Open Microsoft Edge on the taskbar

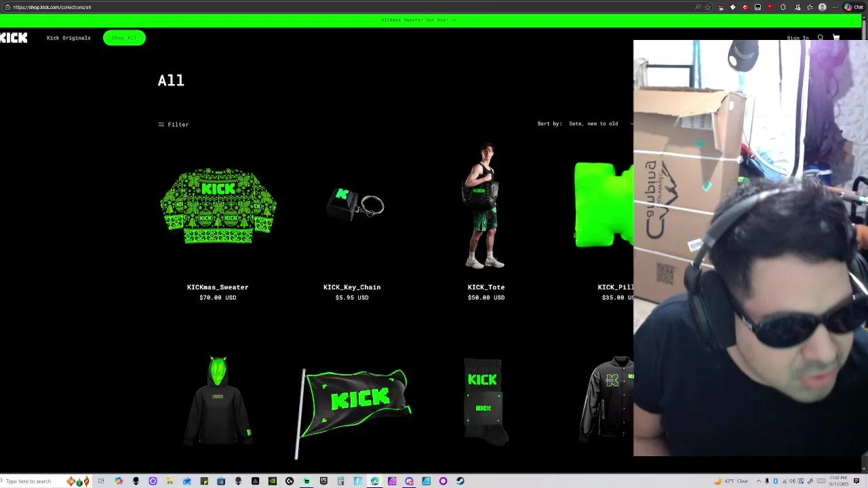[374, 481]
